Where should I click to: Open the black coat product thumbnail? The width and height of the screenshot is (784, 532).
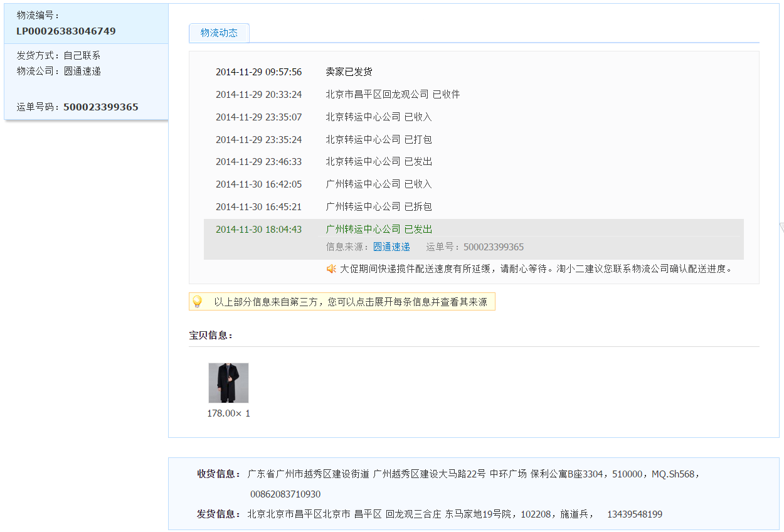point(228,383)
